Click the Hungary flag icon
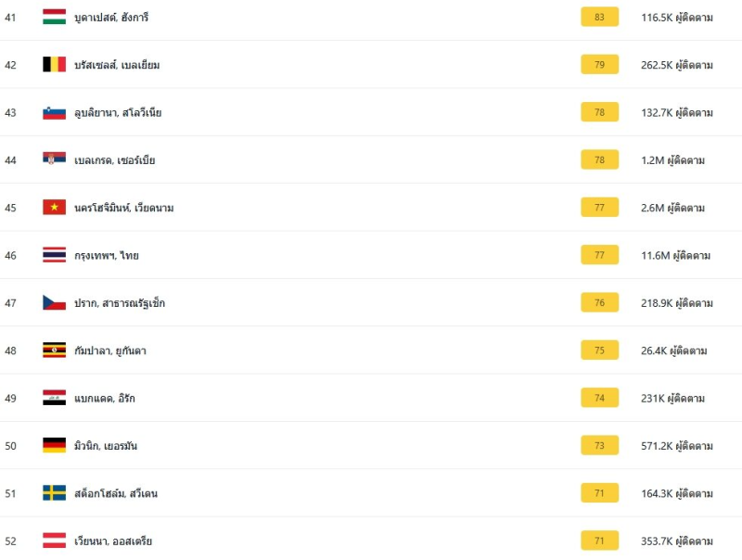The width and height of the screenshot is (742, 560). point(54,17)
